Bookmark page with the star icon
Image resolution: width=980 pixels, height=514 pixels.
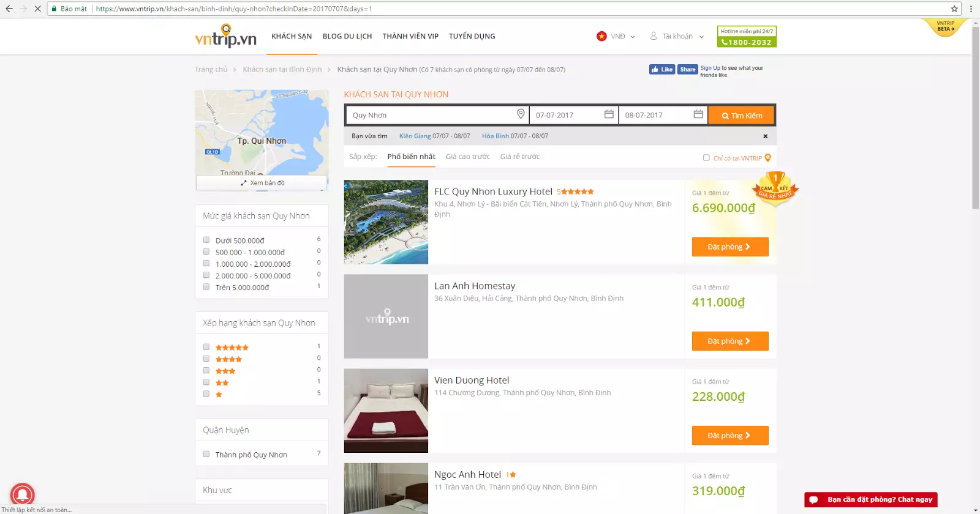[x=954, y=9]
